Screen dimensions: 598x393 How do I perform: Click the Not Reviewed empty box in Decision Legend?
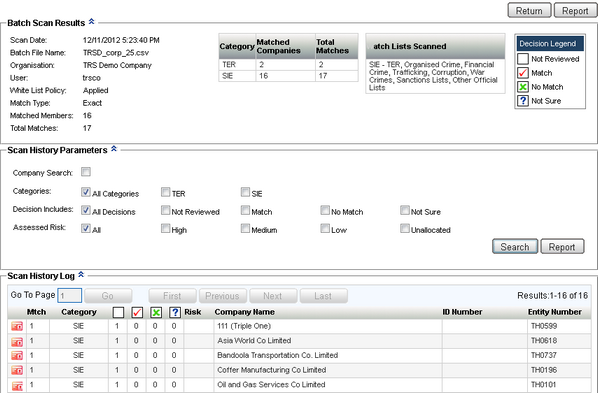522,59
